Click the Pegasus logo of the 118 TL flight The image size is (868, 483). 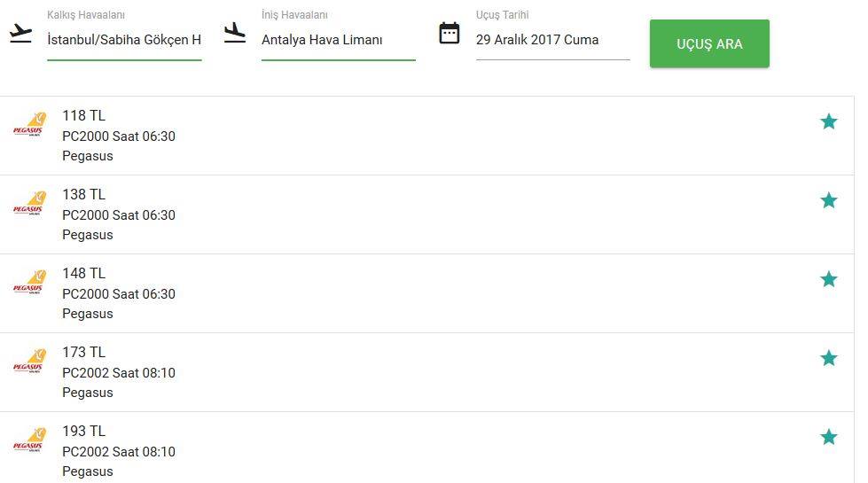(x=29, y=124)
